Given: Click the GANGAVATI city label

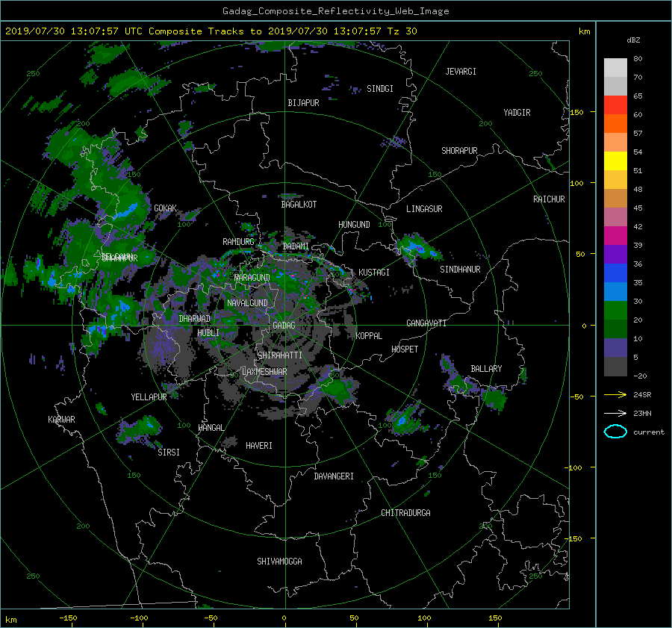Looking at the screenshot, I should pyautogui.click(x=426, y=323).
